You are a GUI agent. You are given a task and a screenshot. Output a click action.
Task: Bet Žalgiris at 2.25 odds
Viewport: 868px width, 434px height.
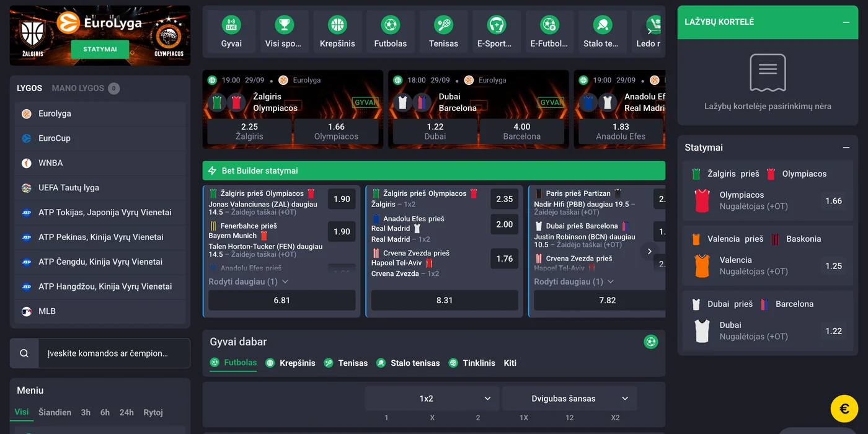(249, 131)
